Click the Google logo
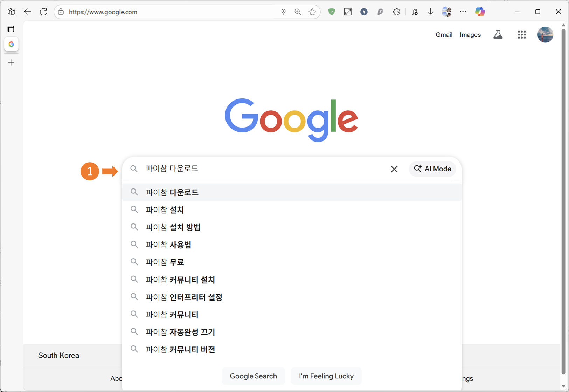Image resolution: width=569 pixels, height=392 pixels. pyautogui.click(x=291, y=120)
